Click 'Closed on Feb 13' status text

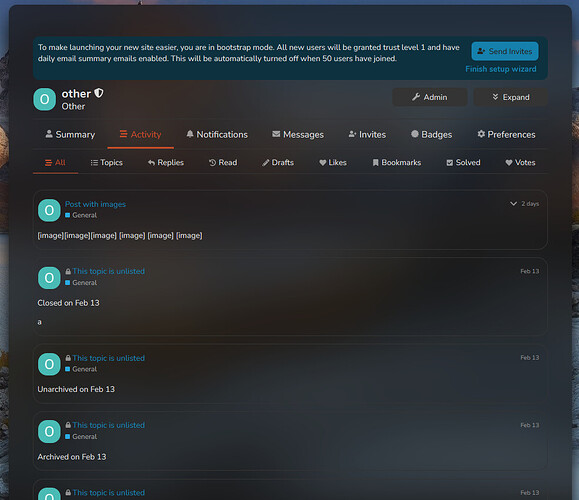tap(68, 303)
